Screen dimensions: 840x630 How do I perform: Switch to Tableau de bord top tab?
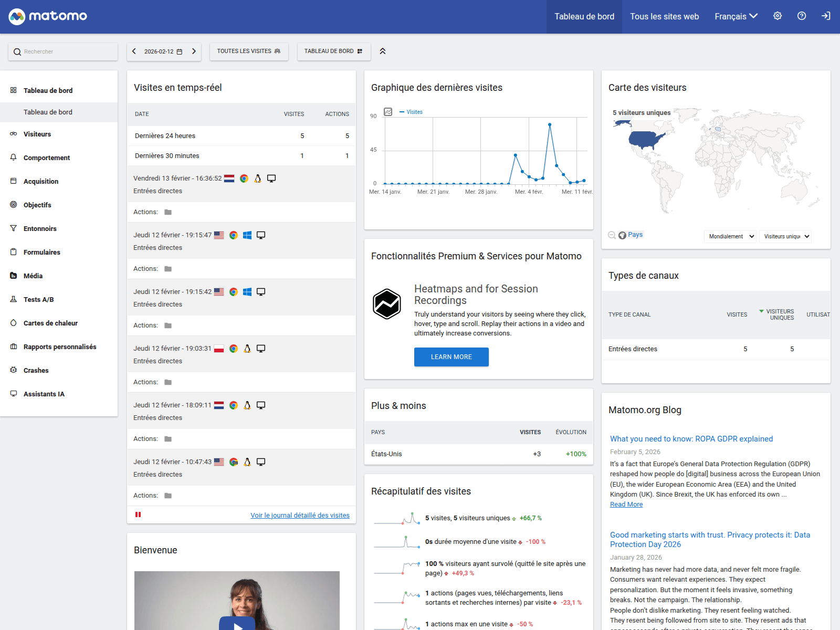tap(584, 16)
